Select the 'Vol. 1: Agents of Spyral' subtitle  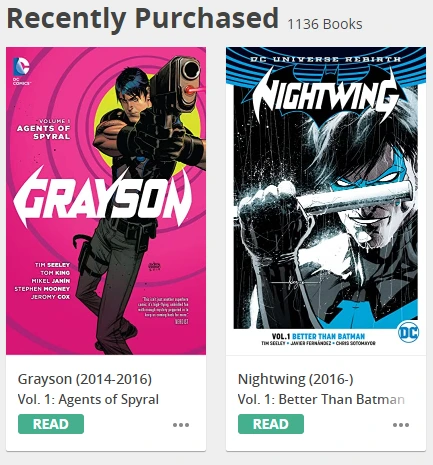88,399
